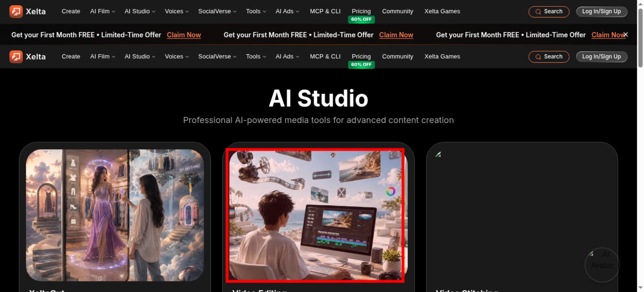
Task: Click the broken image icon on the third card
Action: [438, 155]
